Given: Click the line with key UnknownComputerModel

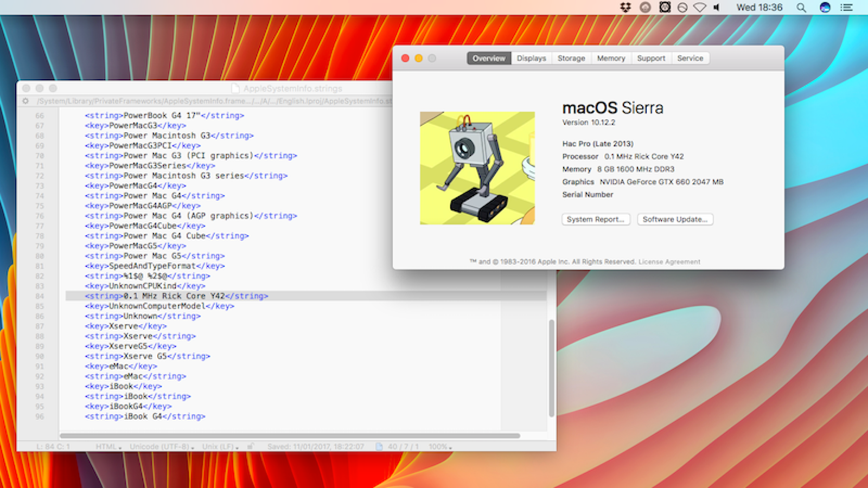Looking at the screenshot, I should coord(159,306).
